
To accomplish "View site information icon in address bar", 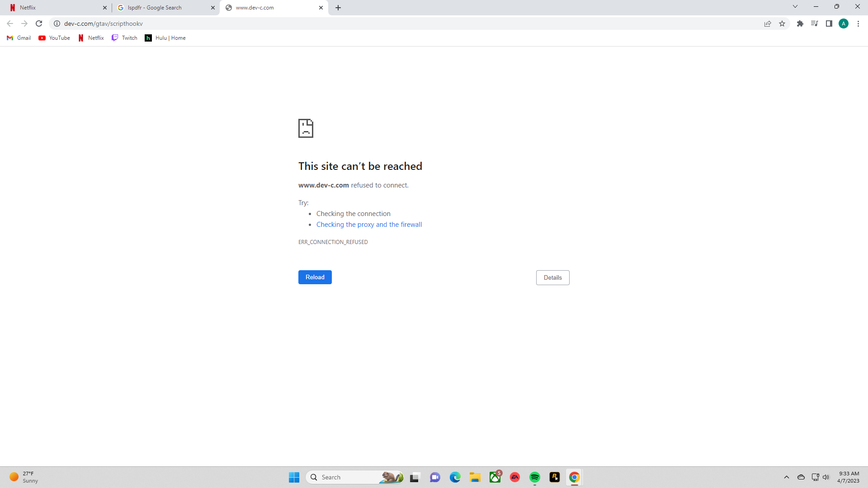I will click(x=57, y=23).
